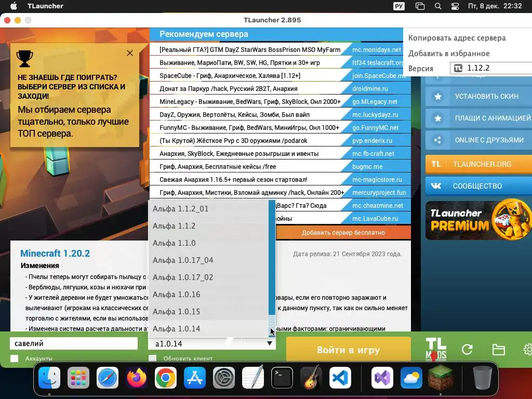Select Альфа 1.0.15 from the list
The height and width of the screenshot is (399, 532).
pos(208,312)
